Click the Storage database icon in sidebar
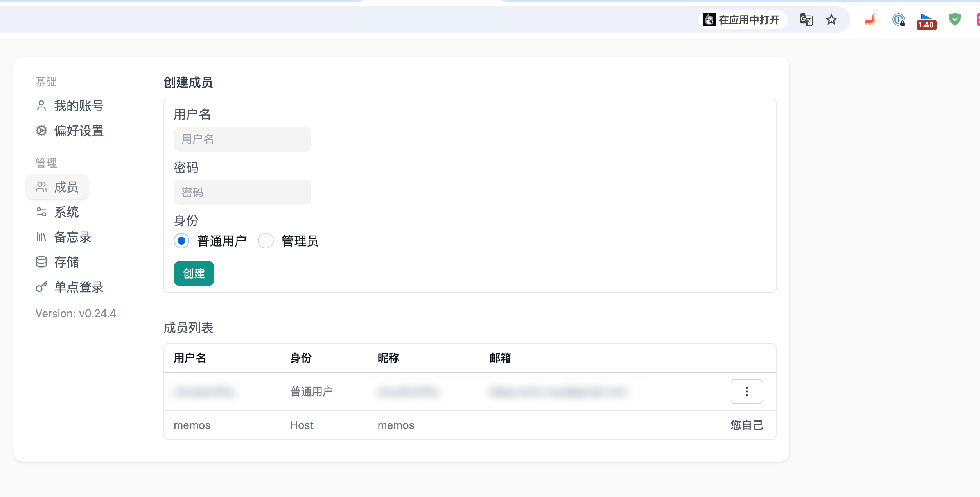 point(41,262)
